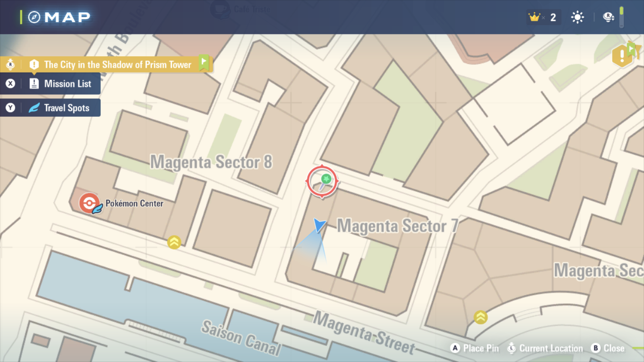This screenshot has height=362, width=644.
Task: Select the Pokémon Center fast-travel icon
Action: (90, 203)
